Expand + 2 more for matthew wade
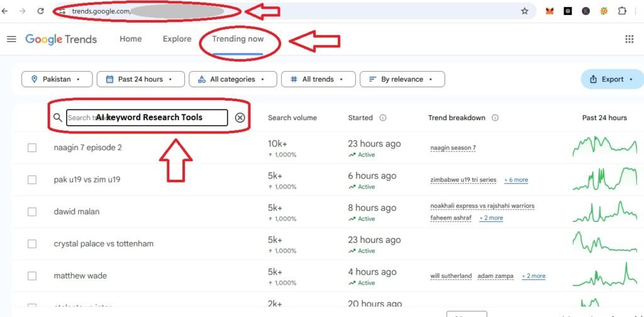 pos(533,276)
